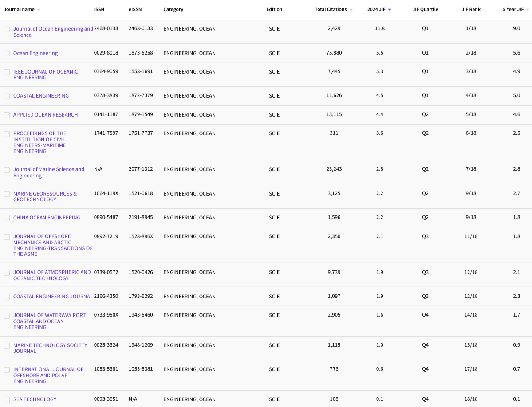Click the JIF Quartile column header
Image resolution: width=532 pixels, height=407 pixels.
(x=425, y=9)
